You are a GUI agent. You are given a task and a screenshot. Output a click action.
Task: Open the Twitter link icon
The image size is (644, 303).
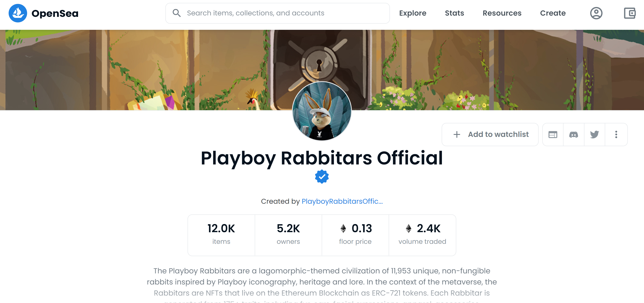594,135
